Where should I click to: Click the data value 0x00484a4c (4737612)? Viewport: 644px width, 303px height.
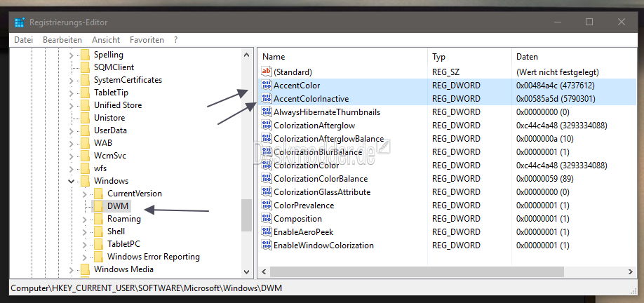555,86
